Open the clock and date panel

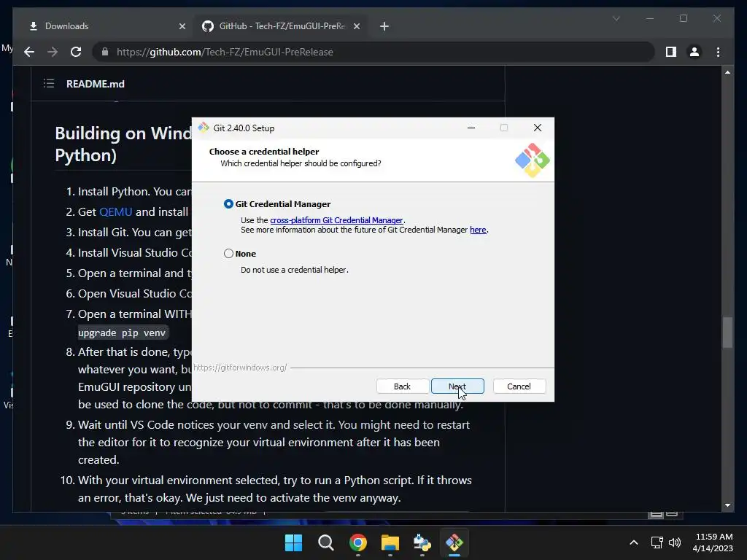[x=713, y=542]
